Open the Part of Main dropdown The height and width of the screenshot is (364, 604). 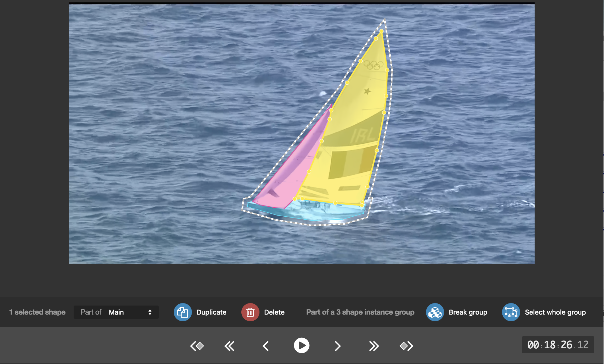(116, 312)
